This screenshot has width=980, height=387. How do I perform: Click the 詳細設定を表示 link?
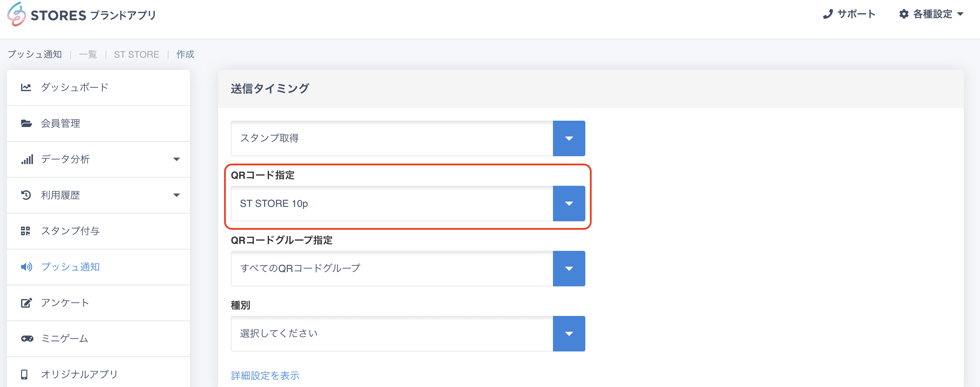265,376
